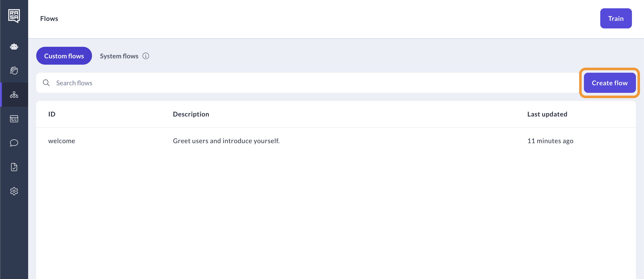Click the 11 minutes ago timestamp
The height and width of the screenshot is (279, 644).
[550, 141]
